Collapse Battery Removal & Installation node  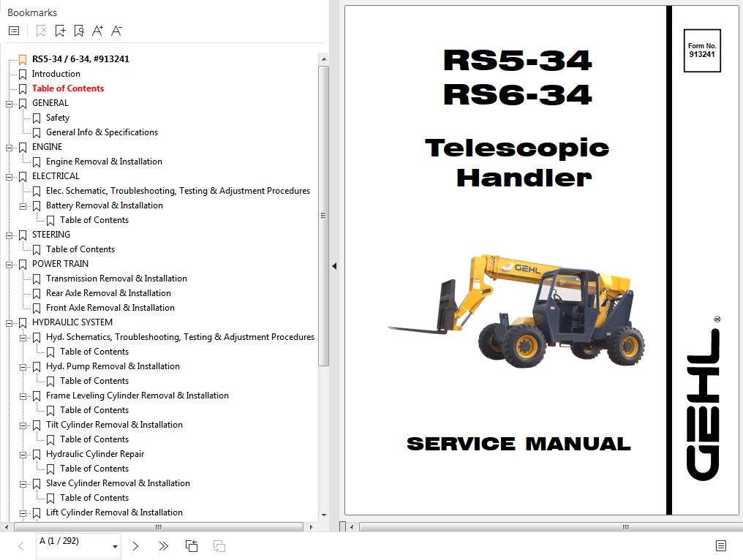23,206
